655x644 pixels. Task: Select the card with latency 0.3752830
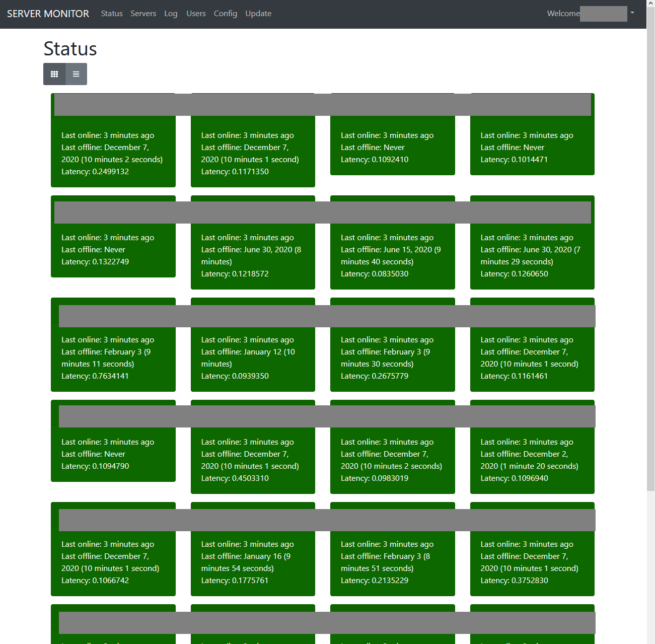tap(532, 549)
